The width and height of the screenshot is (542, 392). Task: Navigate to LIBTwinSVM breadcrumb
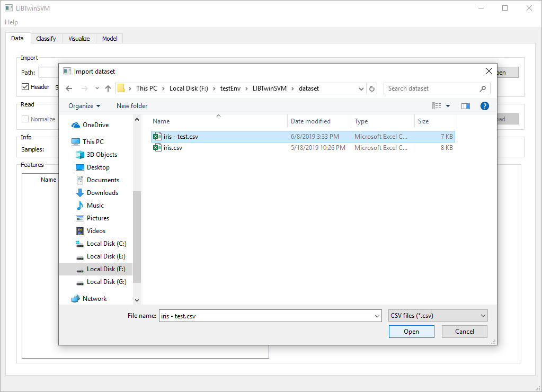pos(269,88)
